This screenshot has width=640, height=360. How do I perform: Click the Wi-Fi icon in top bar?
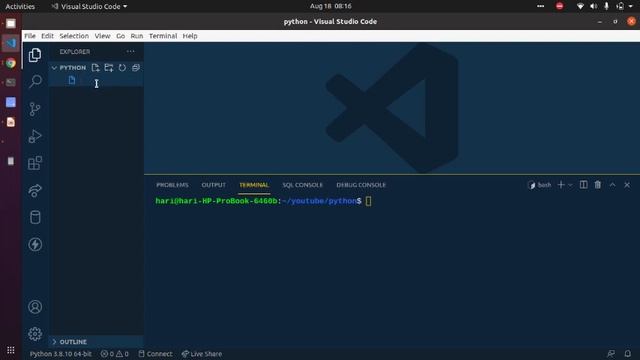[x=580, y=6]
